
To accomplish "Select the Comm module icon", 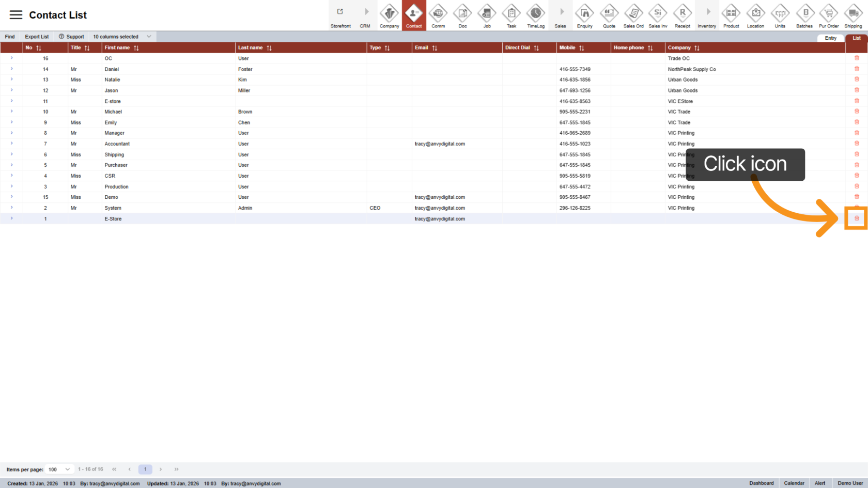I will pos(438,15).
